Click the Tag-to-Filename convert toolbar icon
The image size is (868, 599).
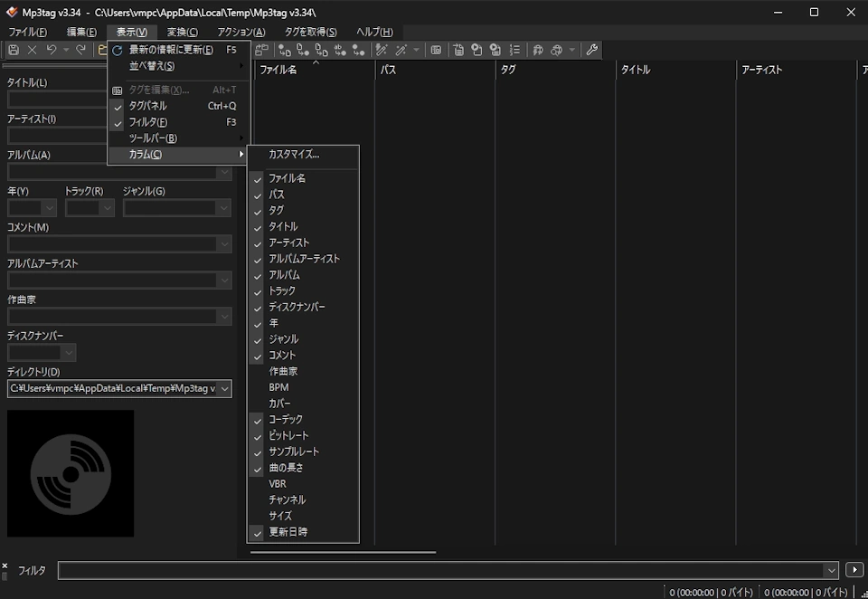click(284, 50)
